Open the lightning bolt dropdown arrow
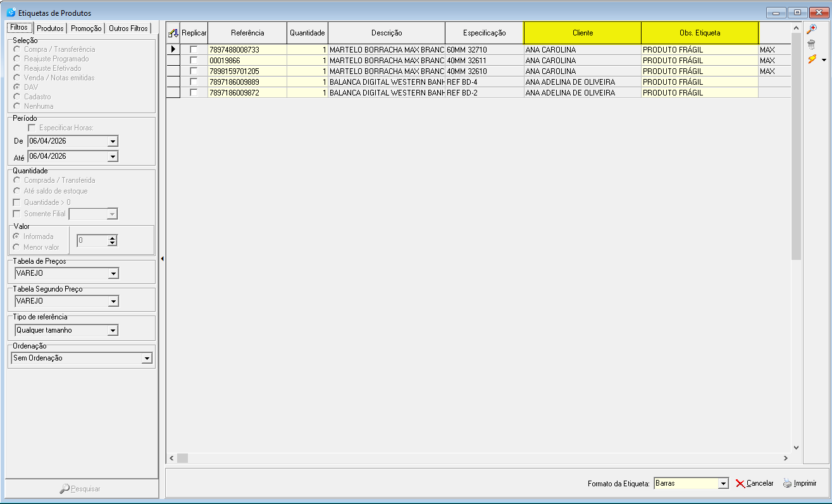 tap(824, 60)
